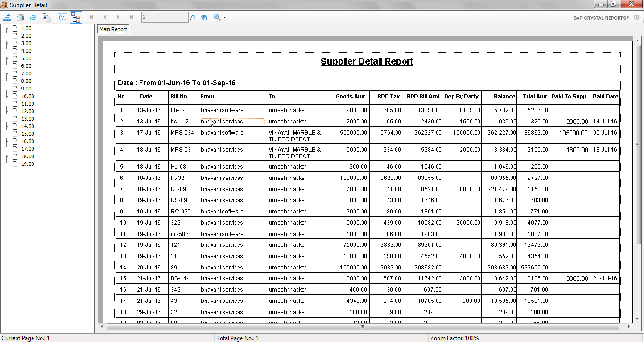Screen dimensions: 644x342
Task: Select the Main Report tab
Action: (113, 29)
